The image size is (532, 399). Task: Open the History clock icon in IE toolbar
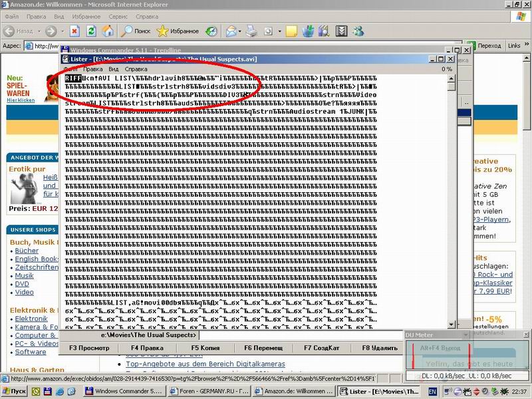(x=211, y=31)
